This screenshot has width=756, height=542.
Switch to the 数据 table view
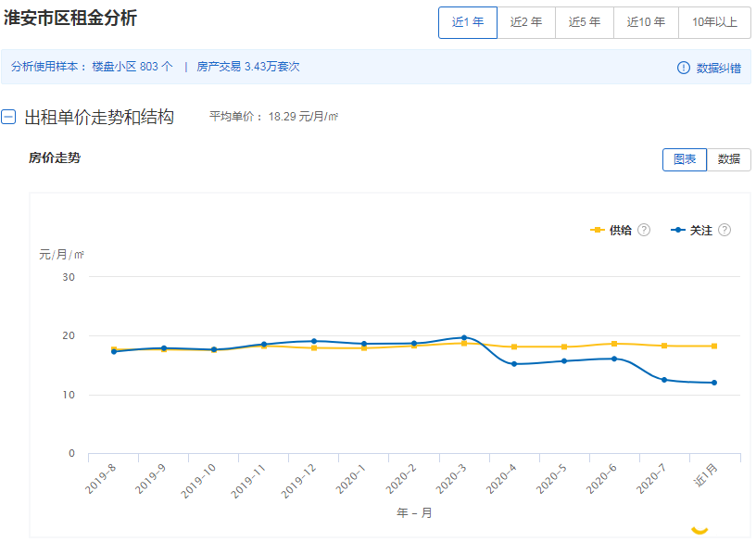pos(728,159)
